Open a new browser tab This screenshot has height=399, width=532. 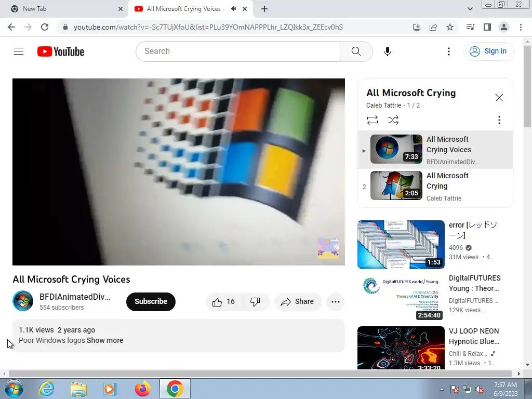[264, 9]
